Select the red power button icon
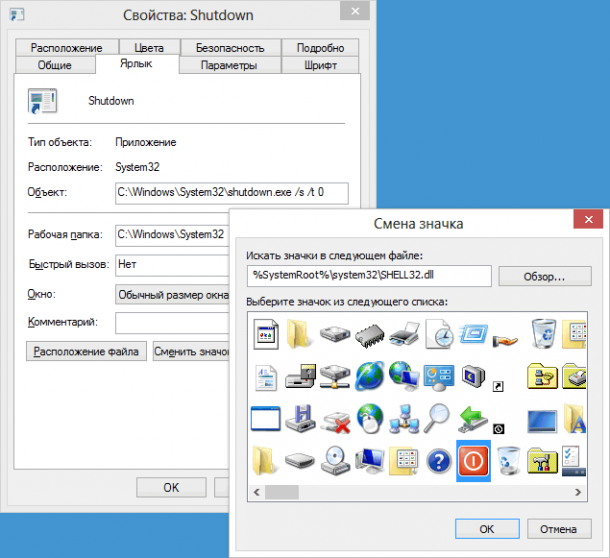610x558 pixels. 471,459
